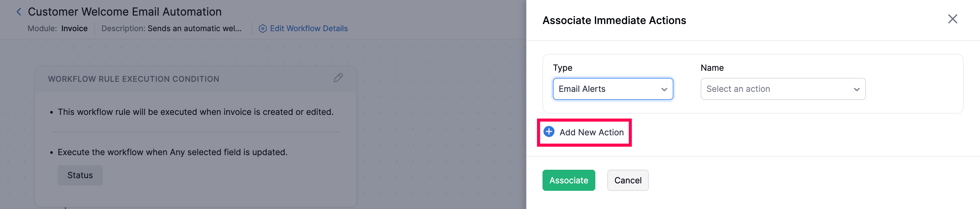980x209 pixels.
Task: Open the Type dropdown showing Email Alerts
Action: coord(612,89)
